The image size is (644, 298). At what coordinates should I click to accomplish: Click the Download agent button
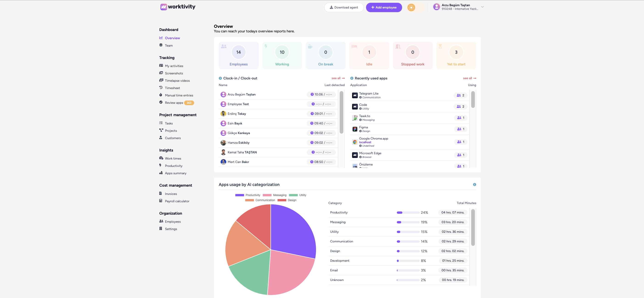point(344,8)
